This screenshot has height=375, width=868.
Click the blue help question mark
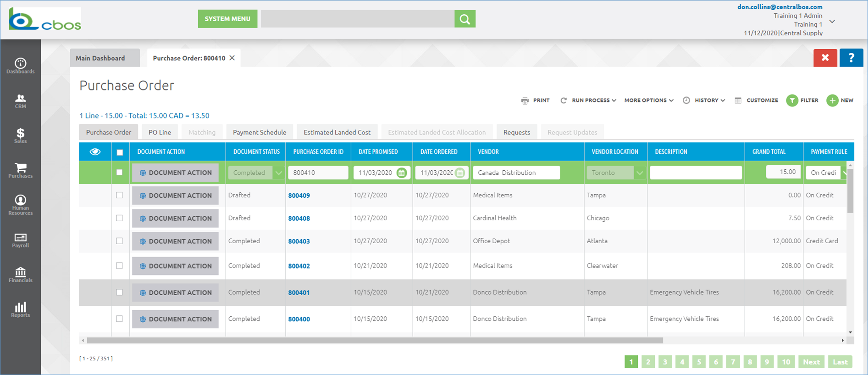click(851, 58)
